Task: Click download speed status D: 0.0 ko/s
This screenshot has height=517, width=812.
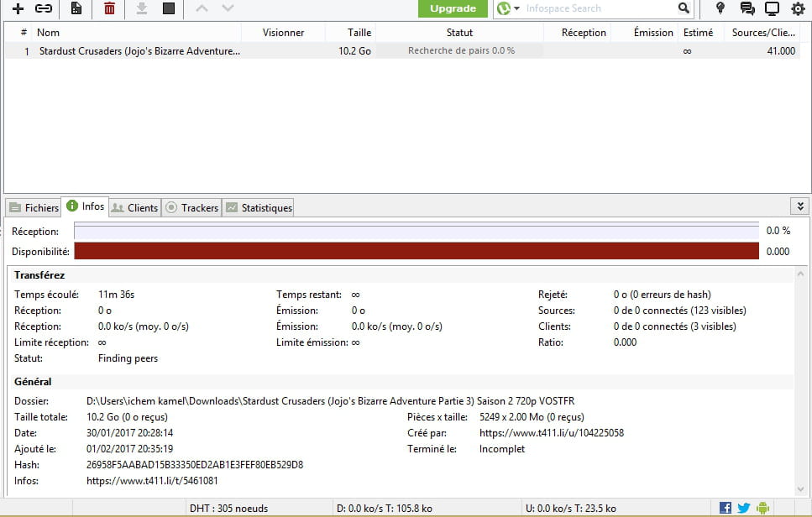Action: point(385,509)
